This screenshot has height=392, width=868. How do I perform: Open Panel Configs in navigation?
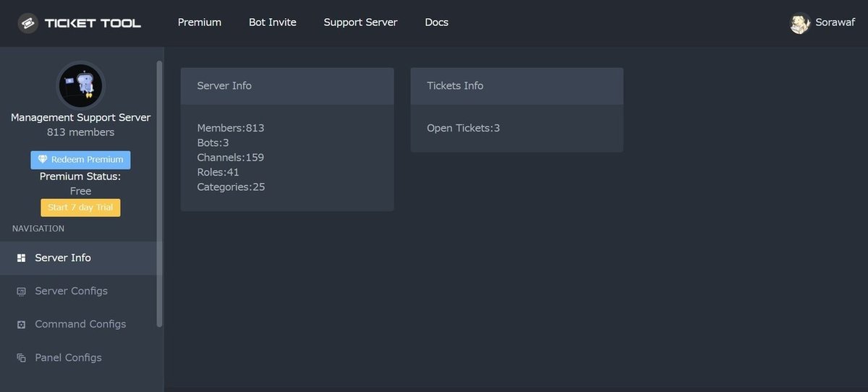point(78,358)
